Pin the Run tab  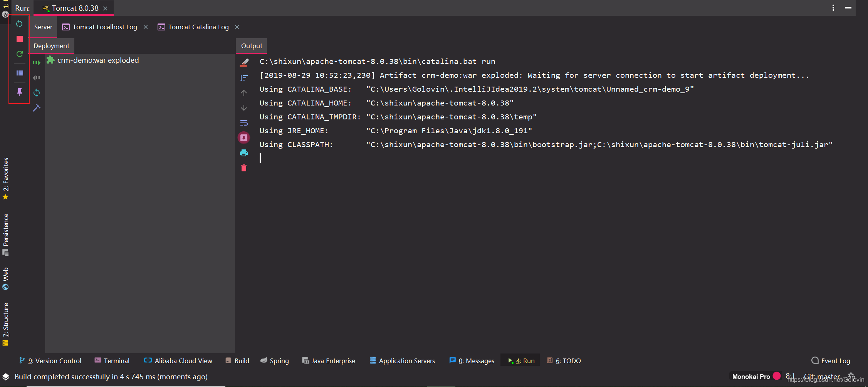[20, 92]
